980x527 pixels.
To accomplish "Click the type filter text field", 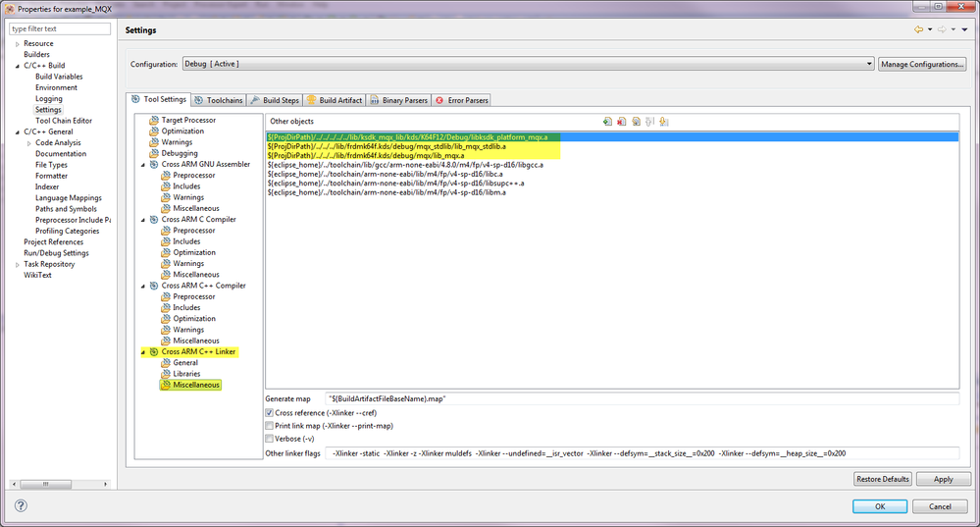I will [60, 28].
